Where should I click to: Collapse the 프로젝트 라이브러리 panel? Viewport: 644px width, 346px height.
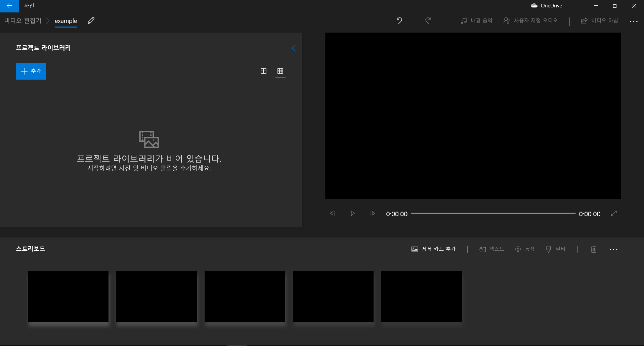tap(294, 48)
